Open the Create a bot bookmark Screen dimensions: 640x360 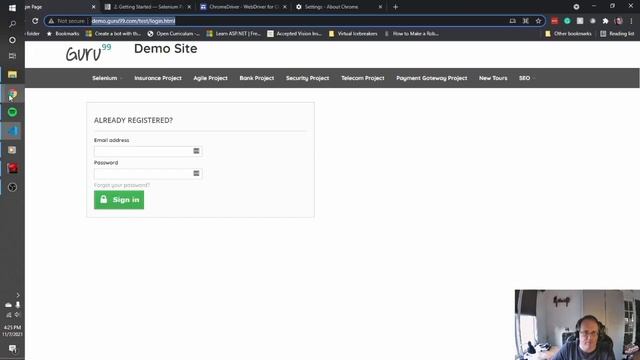pyautogui.click(x=113, y=33)
